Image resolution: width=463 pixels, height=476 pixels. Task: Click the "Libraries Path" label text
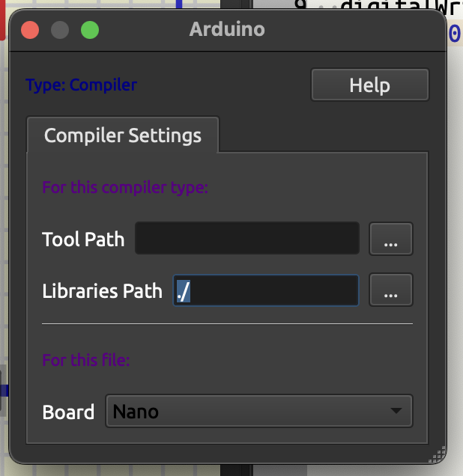(102, 291)
